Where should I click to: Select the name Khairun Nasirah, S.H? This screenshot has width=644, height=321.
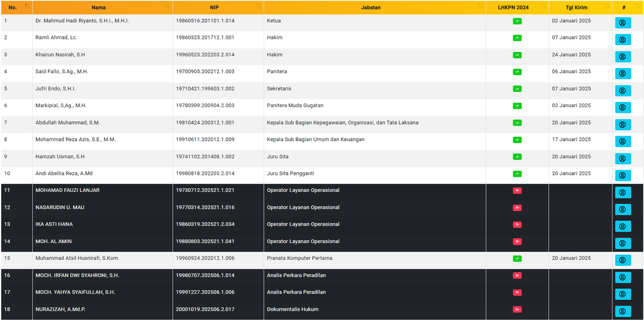60,55
